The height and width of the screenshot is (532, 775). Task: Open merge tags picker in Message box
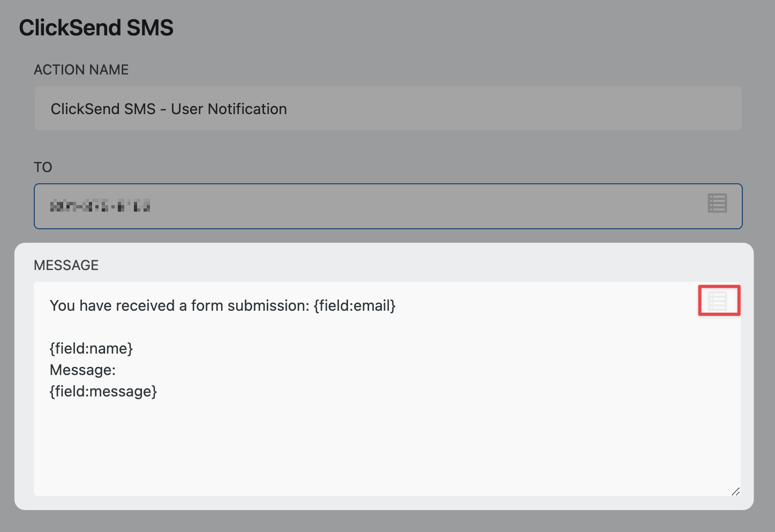[x=718, y=301]
